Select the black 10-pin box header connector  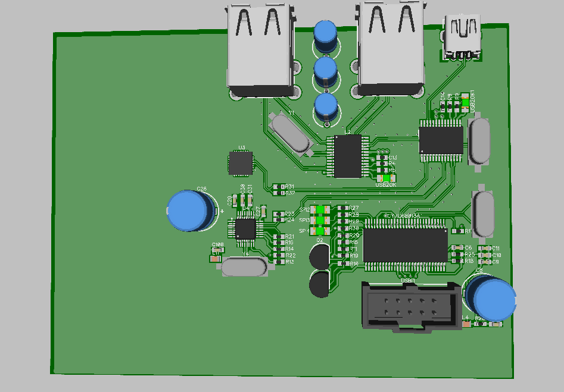pyautogui.click(x=411, y=305)
